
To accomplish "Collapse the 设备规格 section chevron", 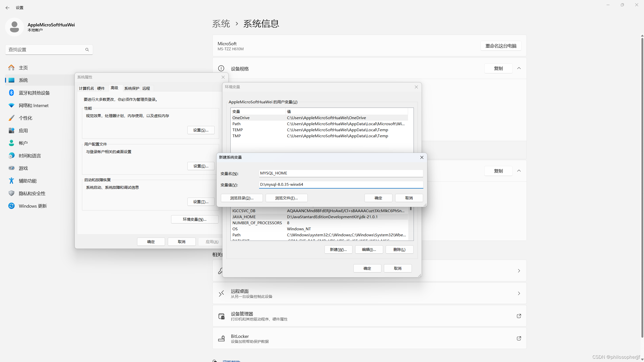I will pos(519,68).
